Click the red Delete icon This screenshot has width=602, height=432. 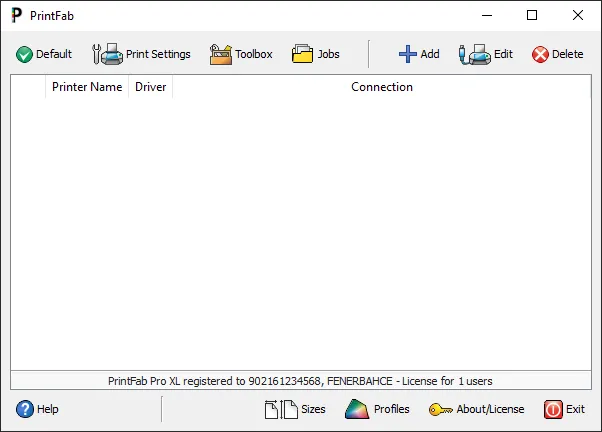(x=540, y=54)
